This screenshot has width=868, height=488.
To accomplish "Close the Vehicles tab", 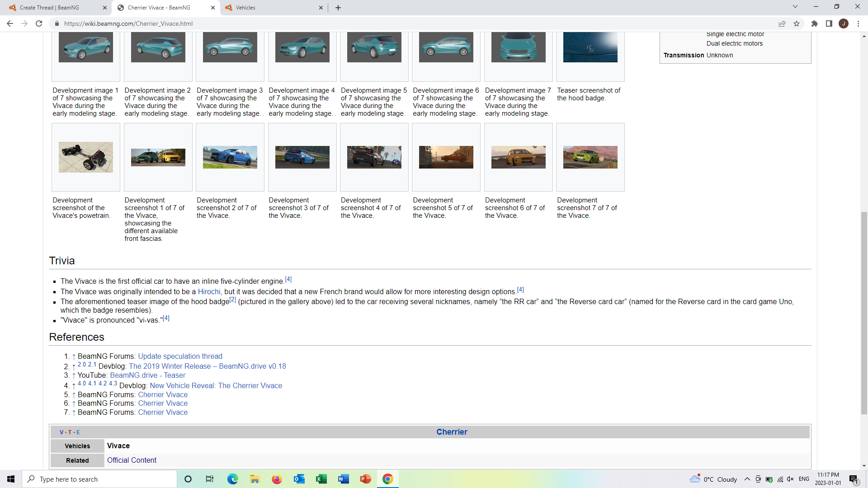I will [x=321, y=8].
